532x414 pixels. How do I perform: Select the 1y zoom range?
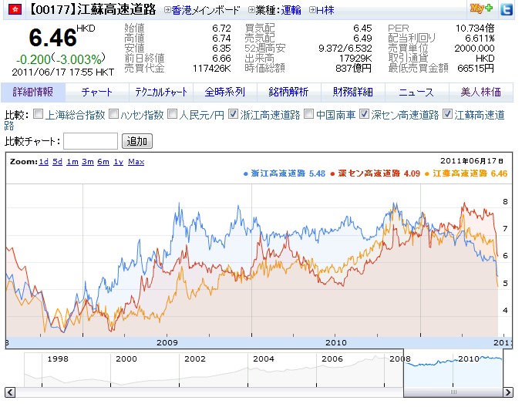(118, 162)
